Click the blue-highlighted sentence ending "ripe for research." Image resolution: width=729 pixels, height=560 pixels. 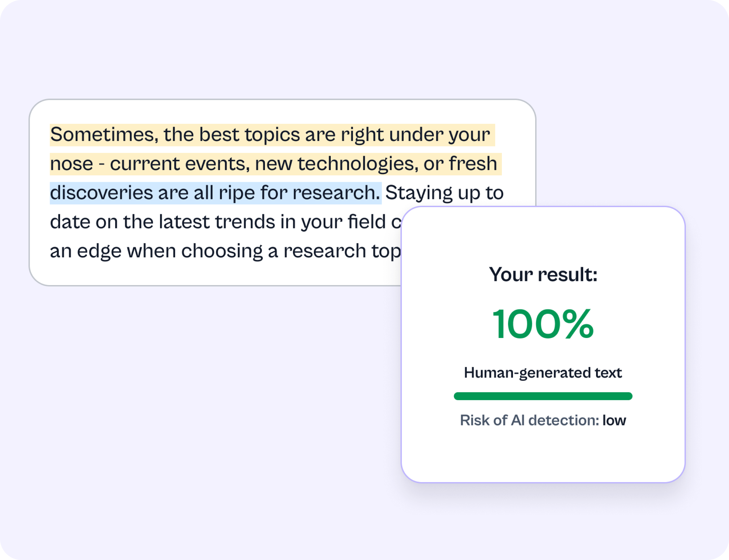(216, 193)
